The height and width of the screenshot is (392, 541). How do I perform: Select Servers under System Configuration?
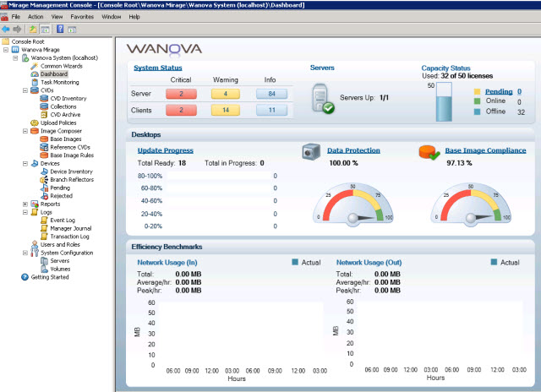pos(60,261)
